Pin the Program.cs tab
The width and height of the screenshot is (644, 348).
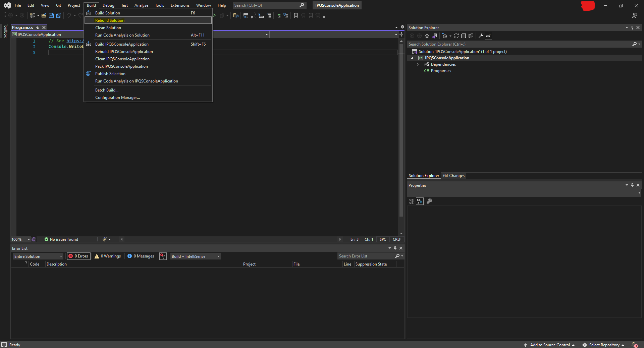tap(38, 27)
